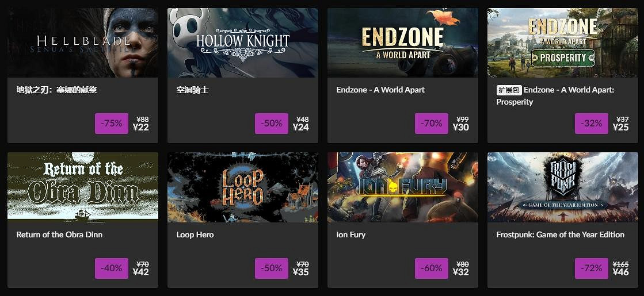
Task: Click the -60% discount badge for Ion Fury
Action: point(431,268)
